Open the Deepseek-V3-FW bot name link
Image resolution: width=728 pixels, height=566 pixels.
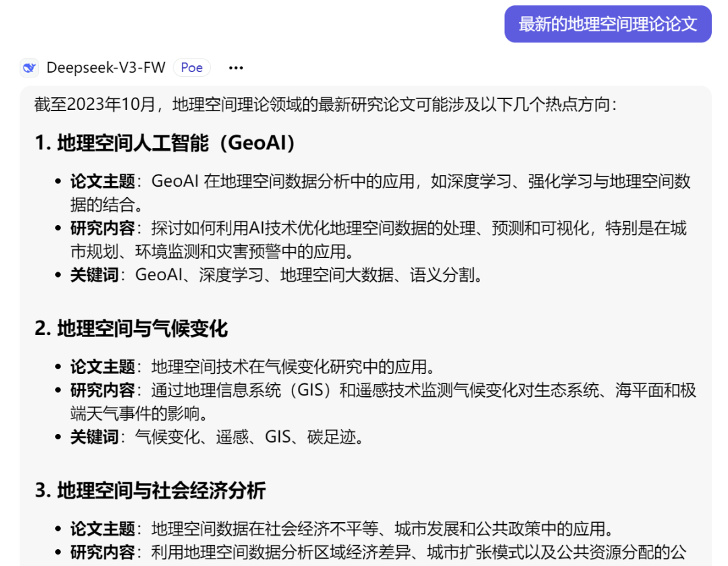click(106, 68)
